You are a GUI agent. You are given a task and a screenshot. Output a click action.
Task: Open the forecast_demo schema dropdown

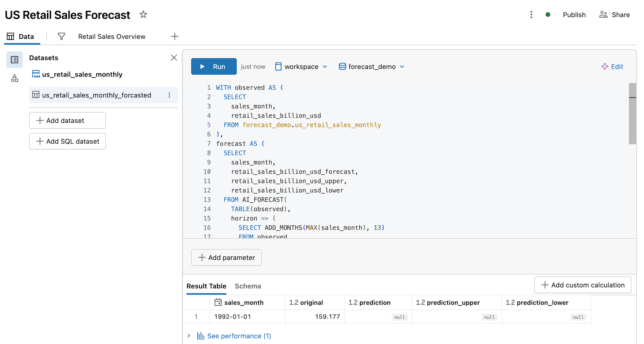coord(372,67)
